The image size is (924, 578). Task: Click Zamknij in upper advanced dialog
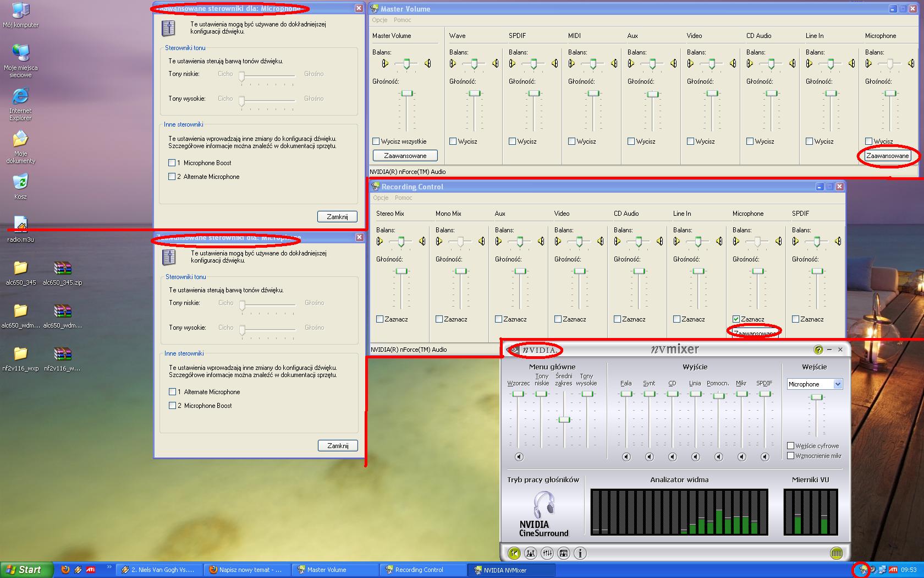[x=337, y=217]
